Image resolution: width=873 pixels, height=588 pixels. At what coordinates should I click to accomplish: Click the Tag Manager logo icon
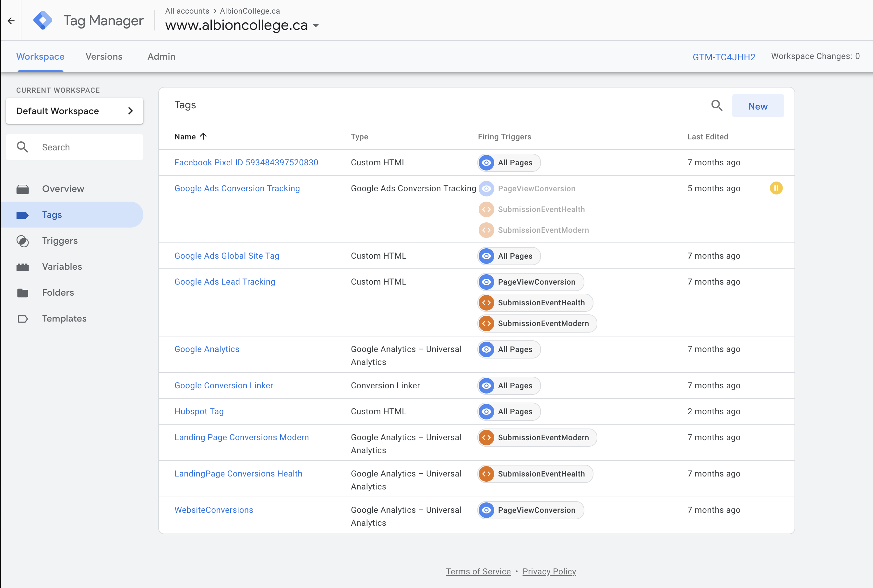[x=43, y=20]
